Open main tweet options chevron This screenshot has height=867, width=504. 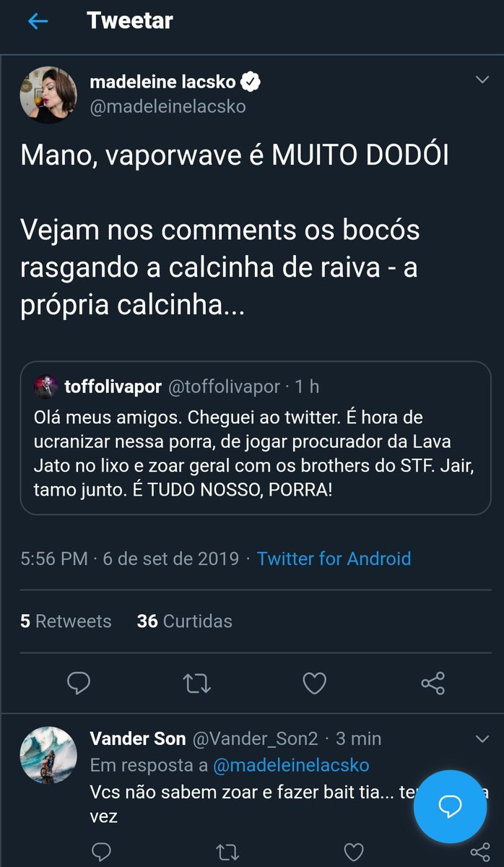[x=482, y=80]
